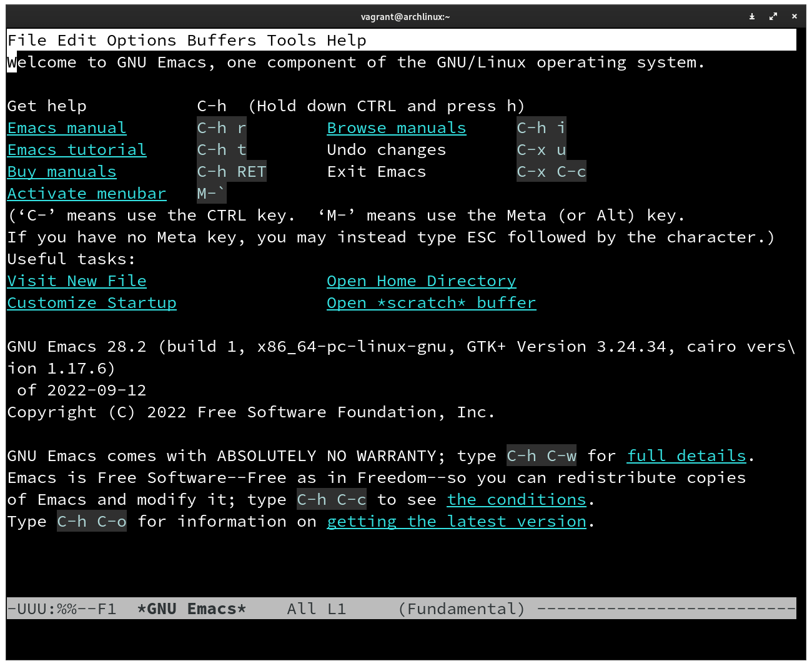Open the Tools menu
812x666 pixels.
292,41
